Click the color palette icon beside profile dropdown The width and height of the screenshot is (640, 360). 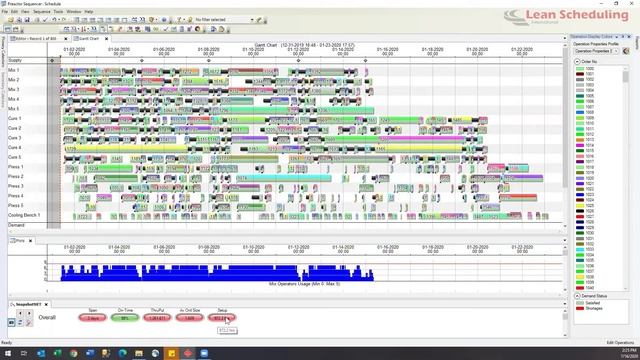tap(626, 51)
